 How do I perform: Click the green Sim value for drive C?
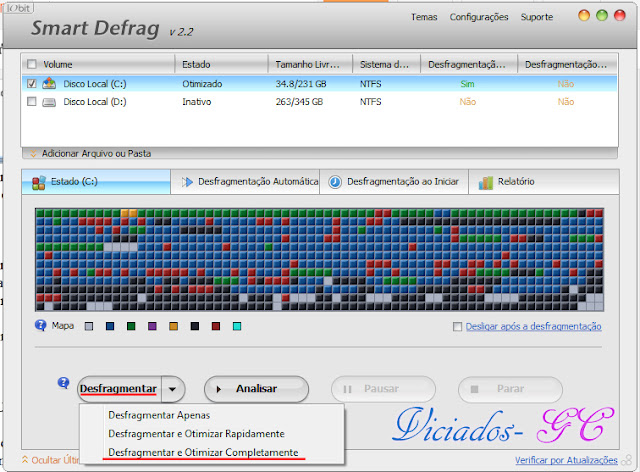[467, 84]
